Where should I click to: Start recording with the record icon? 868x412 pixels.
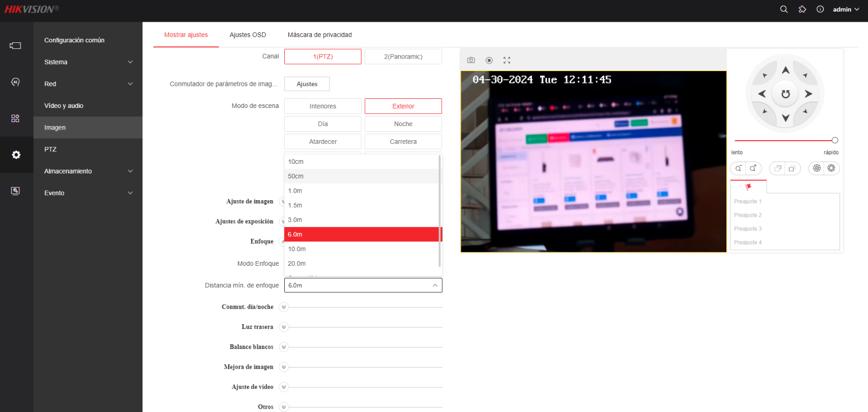pyautogui.click(x=489, y=60)
